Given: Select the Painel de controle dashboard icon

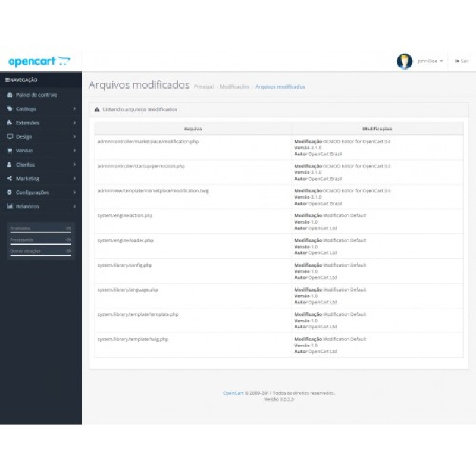Looking at the screenshot, I should tap(10, 95).
